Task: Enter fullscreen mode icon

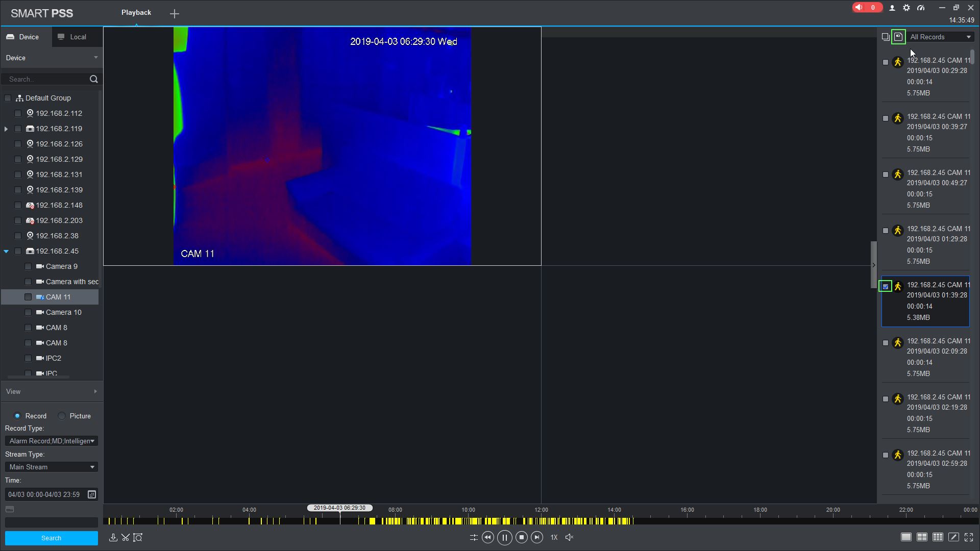Action: [x=969, y=537]
